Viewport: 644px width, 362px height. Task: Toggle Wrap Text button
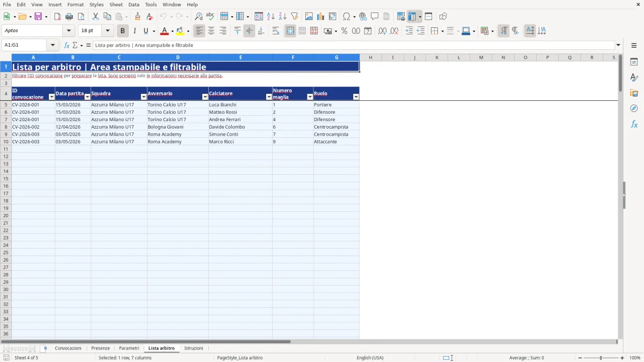276,31
